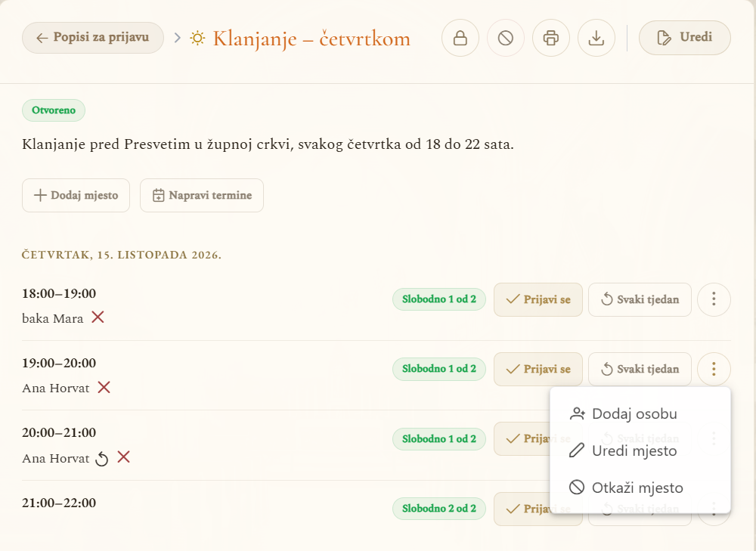
Task: Click the Slobodno 1 od 2 badge for 19:00–20:00
Action: pos(439,370)
